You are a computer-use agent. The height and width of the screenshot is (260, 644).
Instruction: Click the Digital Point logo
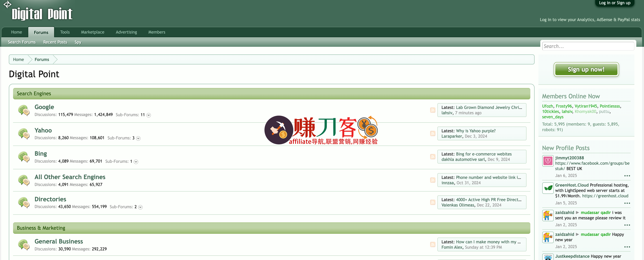pos(42,14)
